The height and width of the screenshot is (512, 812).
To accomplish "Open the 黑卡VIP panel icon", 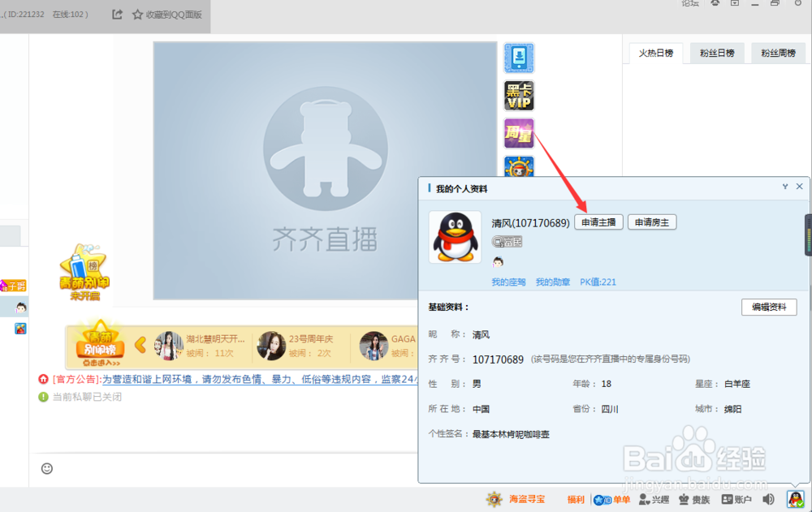I will click(518, 95).
